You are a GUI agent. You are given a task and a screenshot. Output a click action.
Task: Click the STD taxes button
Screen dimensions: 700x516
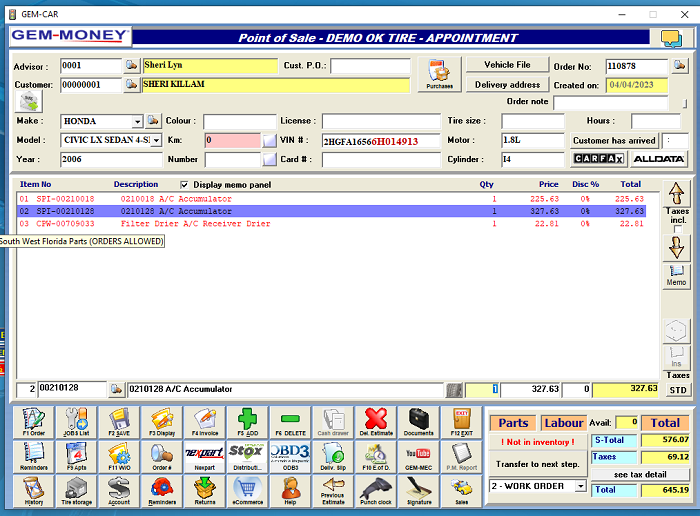point(678,390)
